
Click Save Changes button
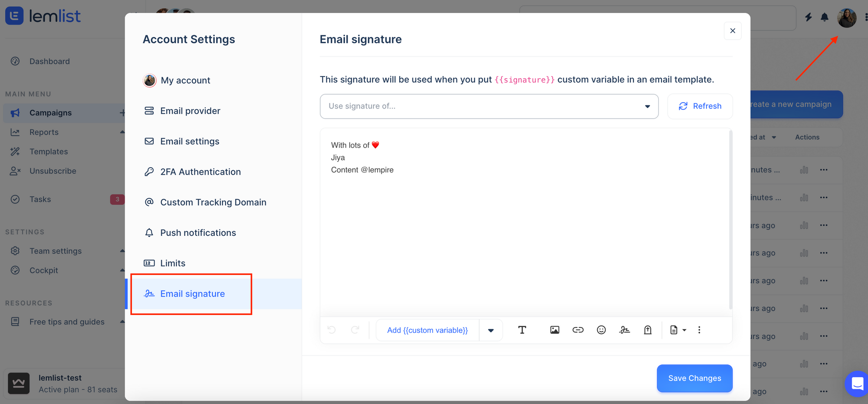pos(694,378)
